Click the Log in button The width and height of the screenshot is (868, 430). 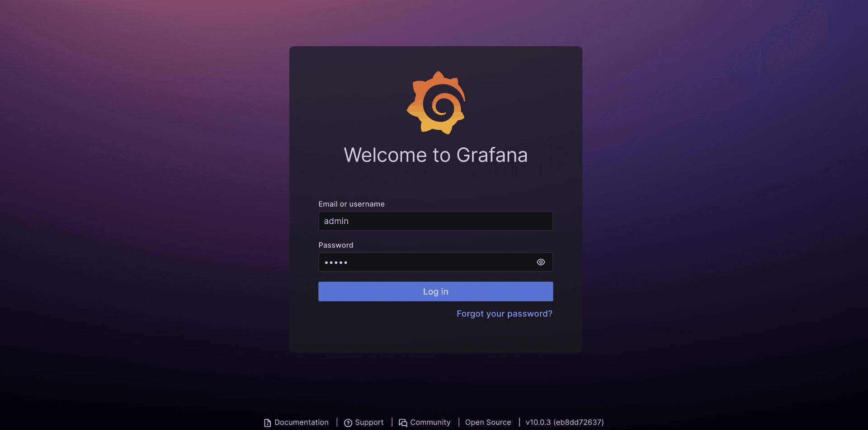[435, 292]
